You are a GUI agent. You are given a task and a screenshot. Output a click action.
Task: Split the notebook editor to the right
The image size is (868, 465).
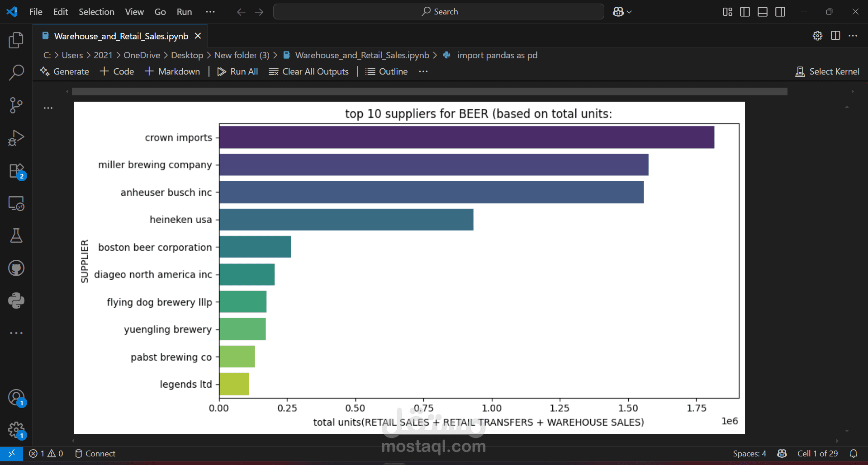[x=835, y=36]
